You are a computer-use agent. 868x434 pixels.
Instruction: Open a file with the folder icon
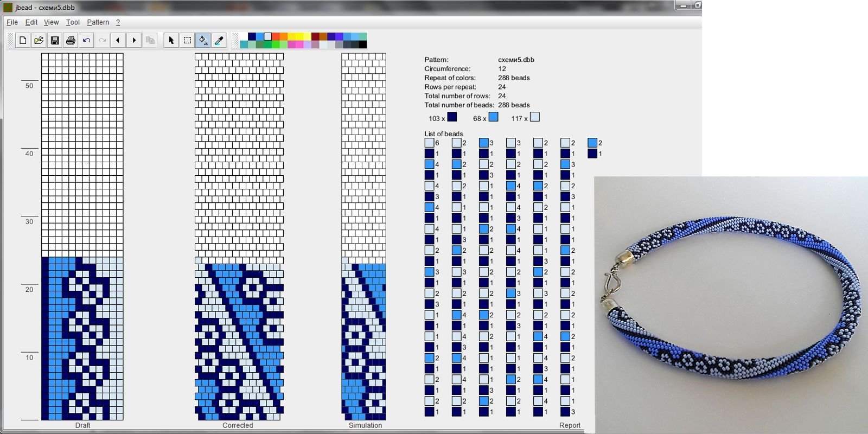click(x=39, y=40)
